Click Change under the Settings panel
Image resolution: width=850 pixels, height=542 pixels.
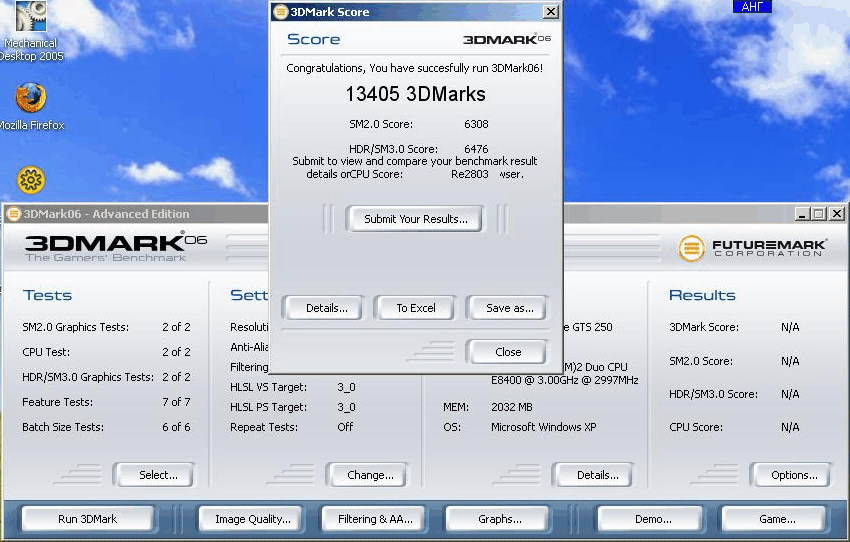370,475
